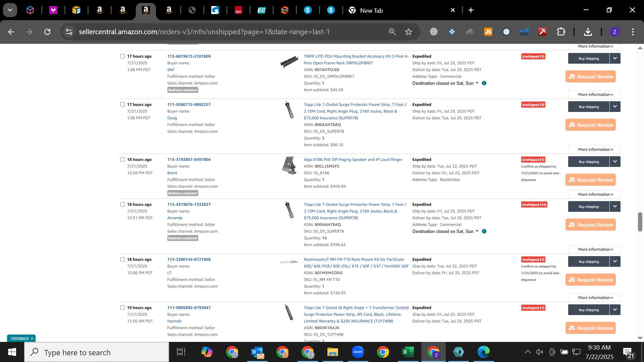The height and width of the screenshot is (362, 644).
Task: Open Algo 8186 PoE SIP Paging Speaker link
Action: click(x=353, y=160)
